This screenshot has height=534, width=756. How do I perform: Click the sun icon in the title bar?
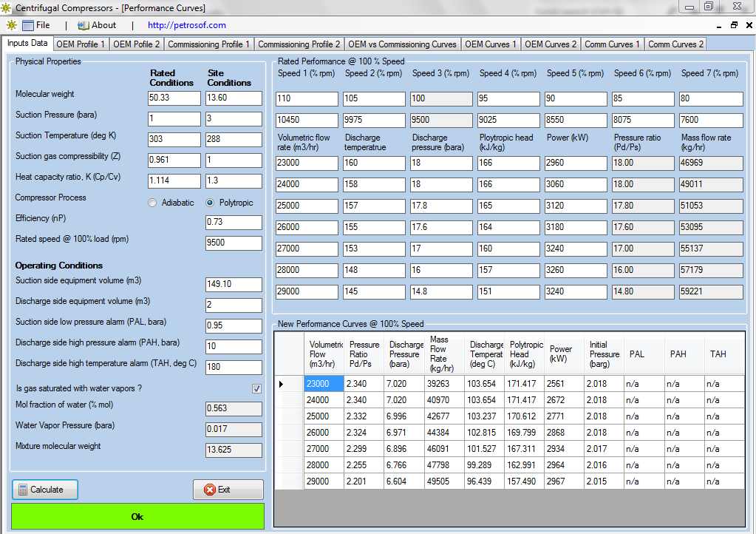[7, 7]
